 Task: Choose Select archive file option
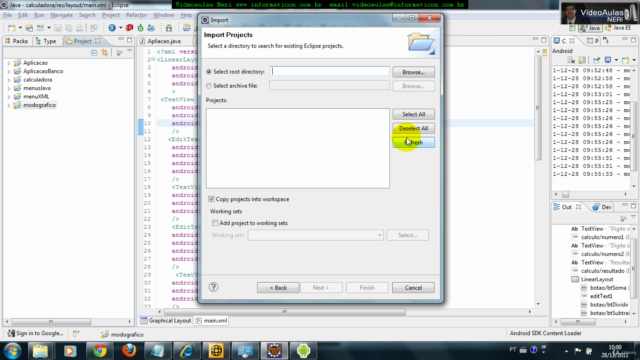click(209, 86)
